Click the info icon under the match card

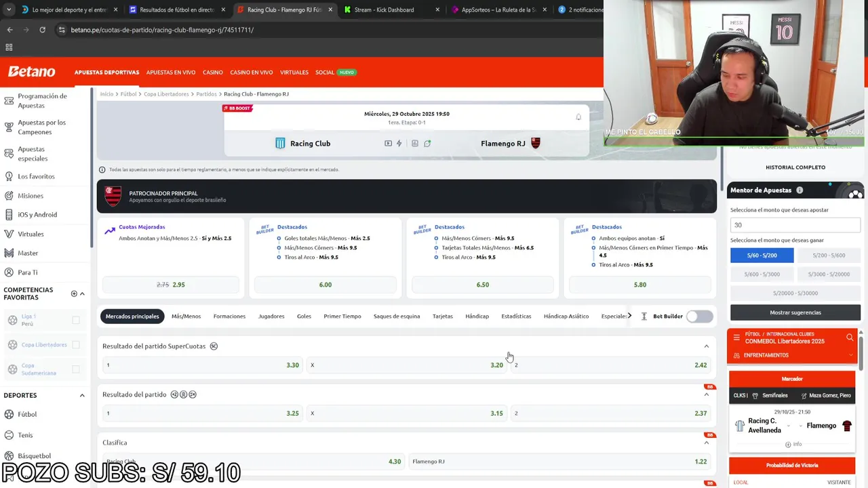pos(102,170)
